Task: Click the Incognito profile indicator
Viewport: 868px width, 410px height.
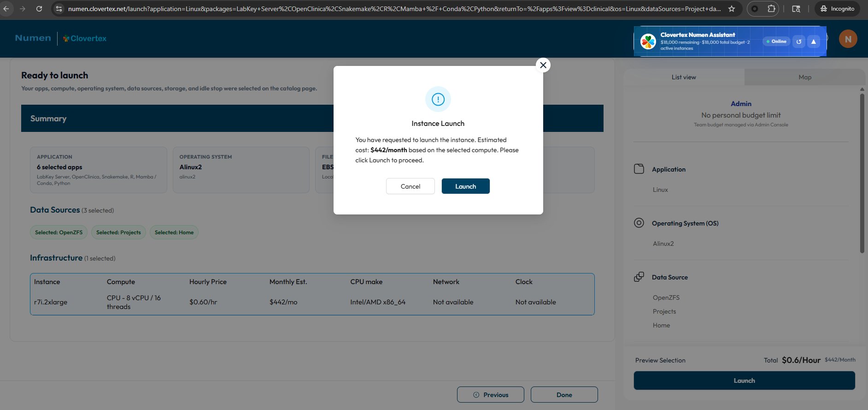Action: (837, 9)
